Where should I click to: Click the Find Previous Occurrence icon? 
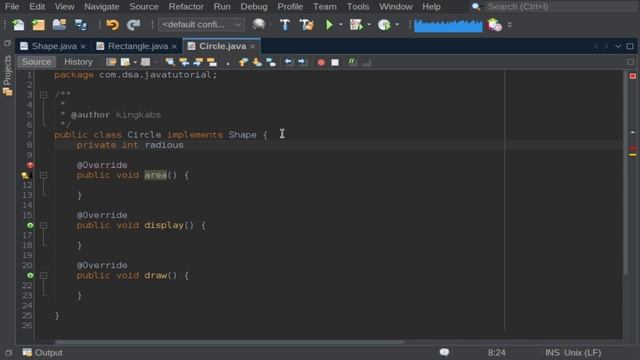point(184,62)
